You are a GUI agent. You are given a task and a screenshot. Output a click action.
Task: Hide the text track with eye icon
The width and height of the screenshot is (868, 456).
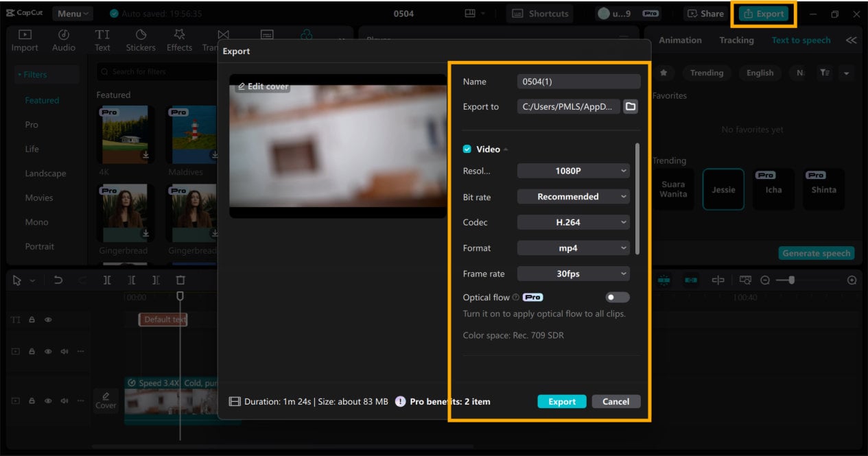[48, 320]
